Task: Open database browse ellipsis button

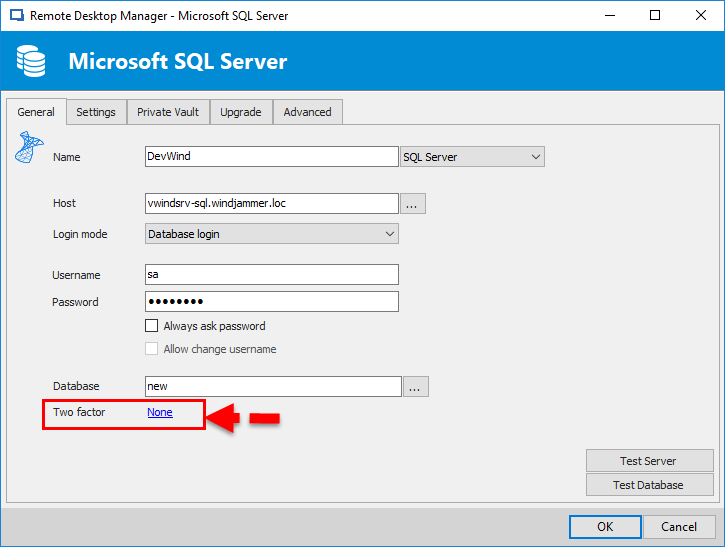Action: click(x=416, y=386)
